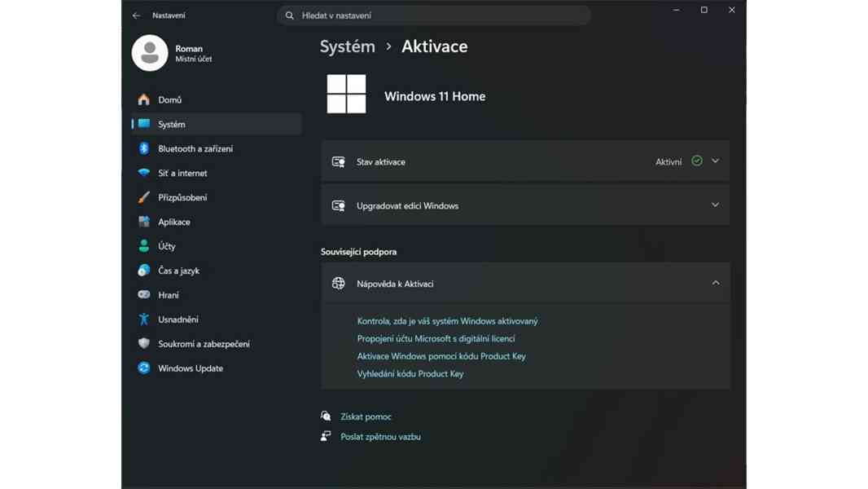Open Hraní settings label
The height and width of the screenshot is (489, 868).
pyautogui.click(x=169, y=295)
